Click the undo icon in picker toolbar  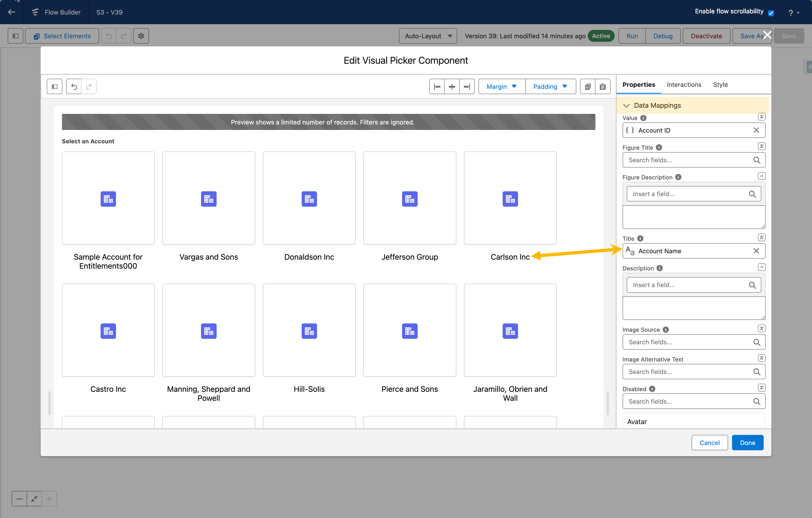click(x=74, y=87)
